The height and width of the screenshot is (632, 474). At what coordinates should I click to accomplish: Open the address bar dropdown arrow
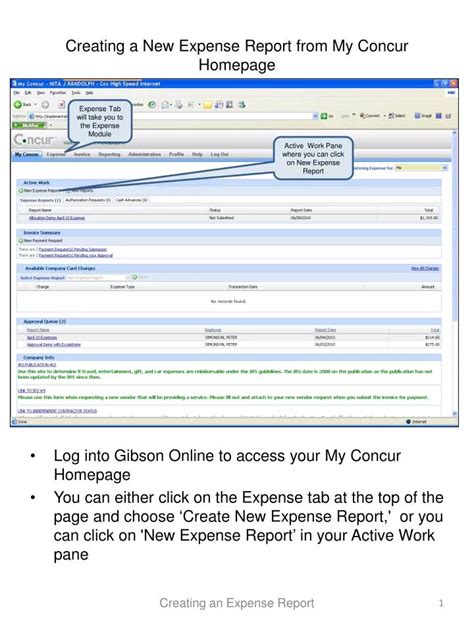tap(315, 116)
